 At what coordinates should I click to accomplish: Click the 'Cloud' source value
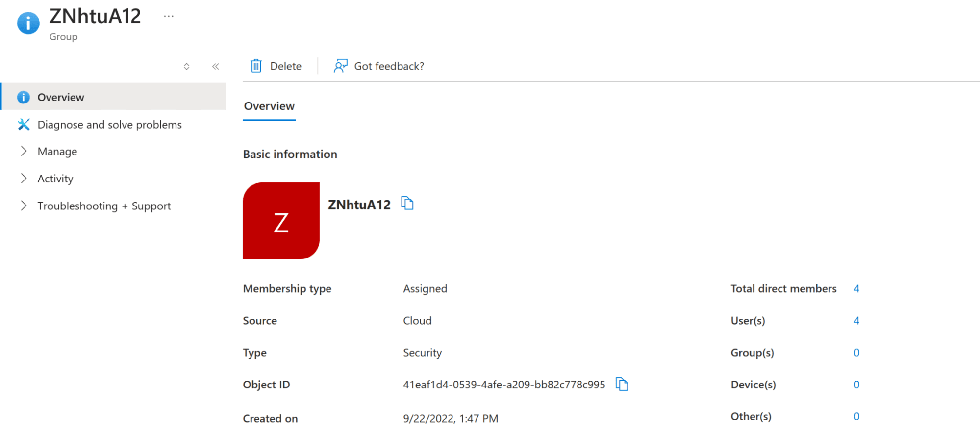(x=417, y=321)
